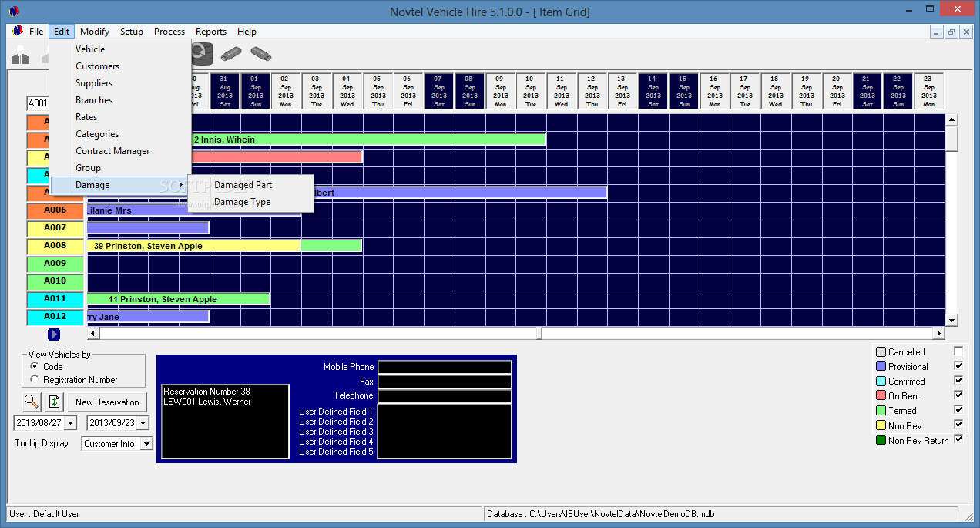This screenshot has width=980, height=528.
Task: Click the green refresh document button
Action: 54,402
